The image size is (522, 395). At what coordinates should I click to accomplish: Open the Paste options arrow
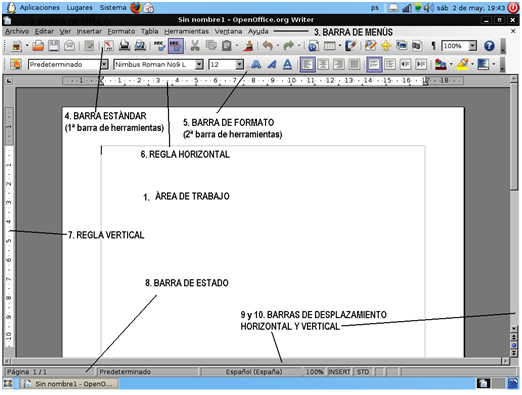click(x=237, y=46)
